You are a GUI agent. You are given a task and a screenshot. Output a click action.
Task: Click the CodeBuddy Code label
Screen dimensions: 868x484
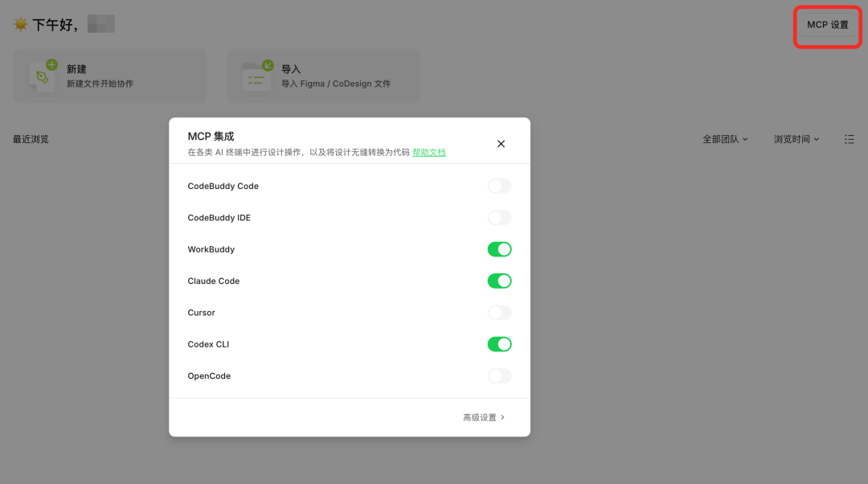point(223,186)
